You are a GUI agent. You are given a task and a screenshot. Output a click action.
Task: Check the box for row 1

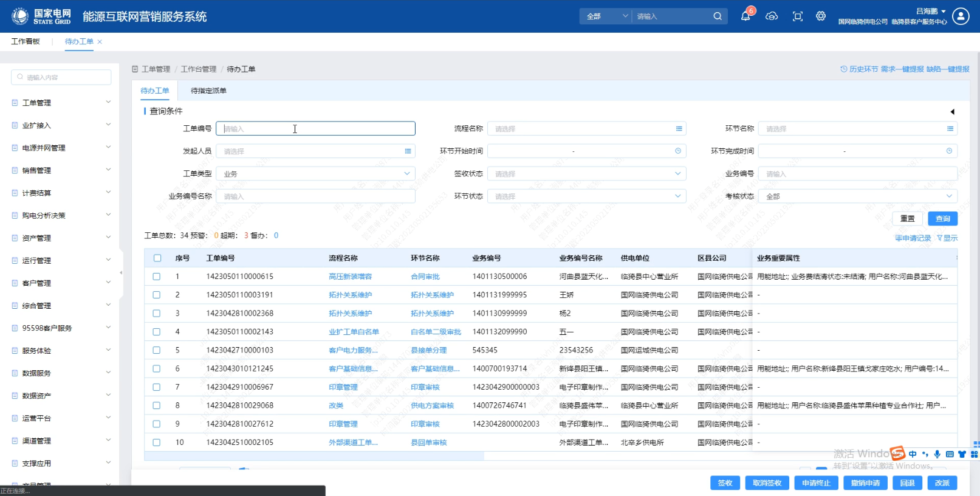coord(157,277)
